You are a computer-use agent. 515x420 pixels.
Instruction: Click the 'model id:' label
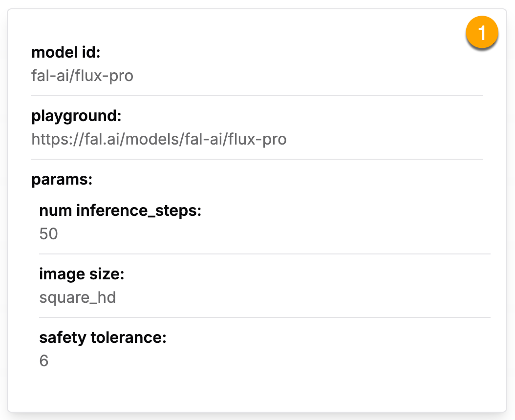[65, 52]
